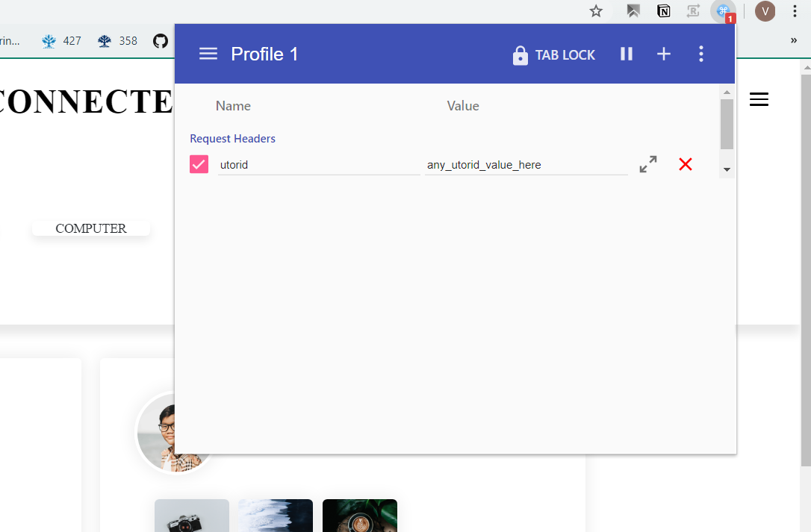
Task: Open the coffee latte photo thumbnail
Action: tap(360, 516)
